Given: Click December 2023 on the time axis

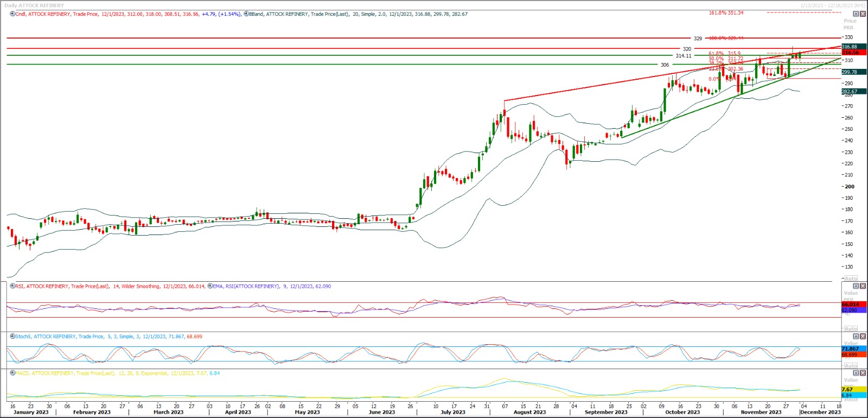Looking at the screenshot, I should 821,412.
